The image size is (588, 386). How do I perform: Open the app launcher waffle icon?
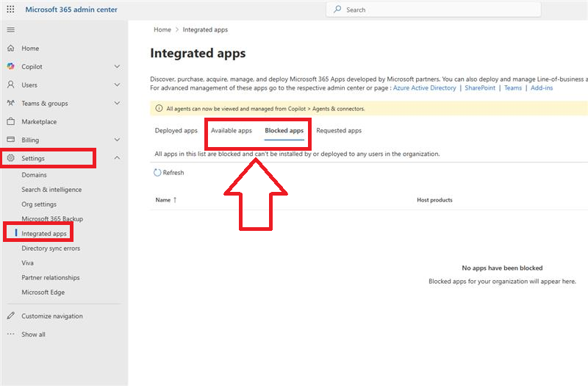[10, 10]
